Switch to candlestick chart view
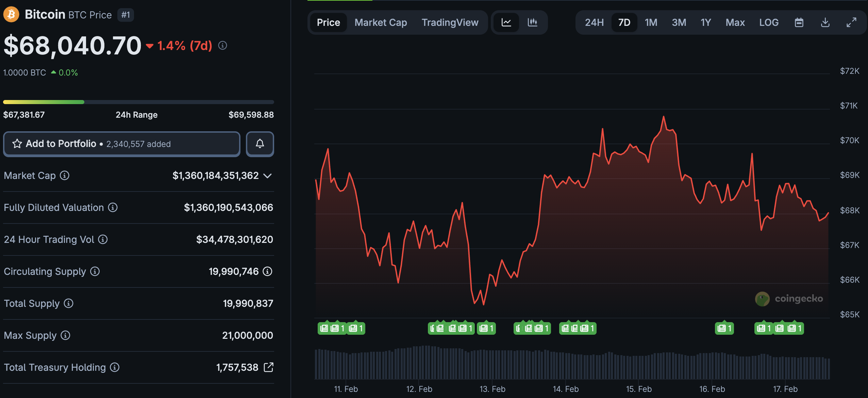868x398 pixels. pos(532,22)
